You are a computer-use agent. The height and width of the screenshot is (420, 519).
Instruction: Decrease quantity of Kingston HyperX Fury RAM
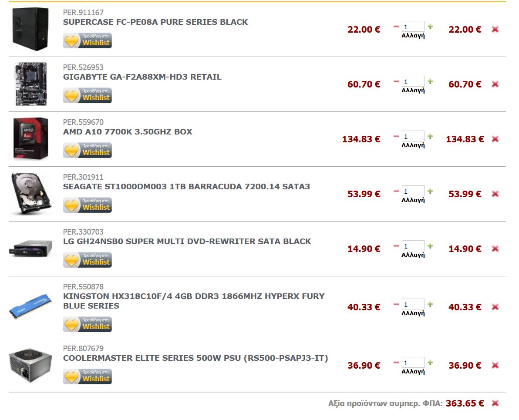tap(396, 304)
